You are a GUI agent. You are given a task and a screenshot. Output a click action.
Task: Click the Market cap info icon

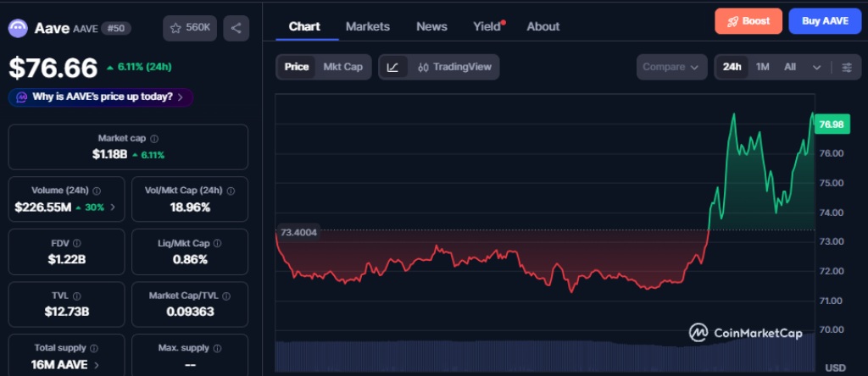pos(154,139)
